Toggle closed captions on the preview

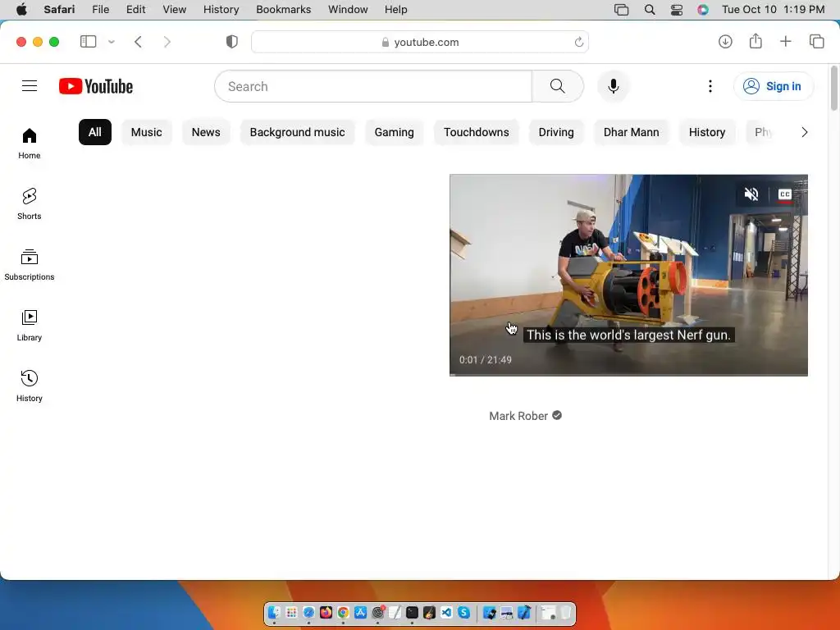[x=785, y=194]
